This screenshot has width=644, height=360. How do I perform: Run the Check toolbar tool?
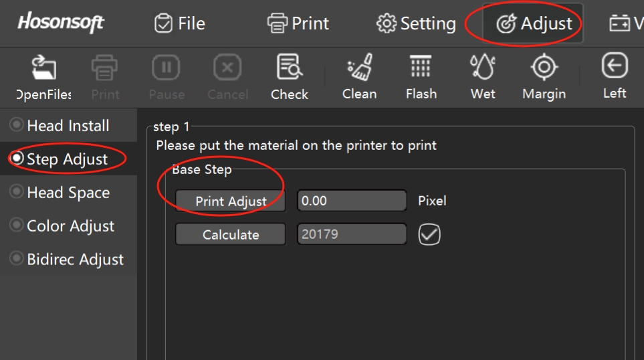[290, 69]
